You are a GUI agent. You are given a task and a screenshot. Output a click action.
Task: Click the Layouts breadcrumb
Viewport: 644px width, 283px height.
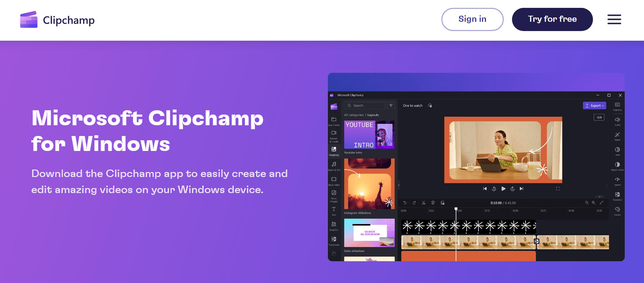click(373, 115)
